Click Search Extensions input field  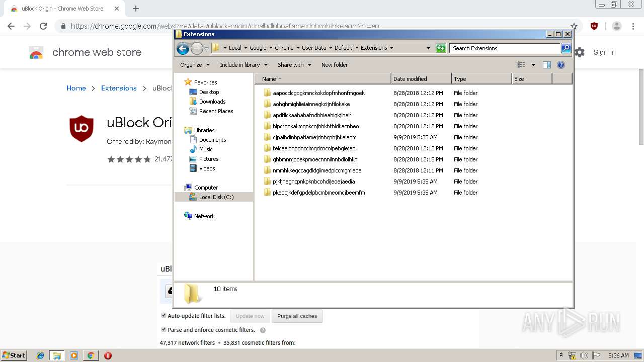pos(505,48)
